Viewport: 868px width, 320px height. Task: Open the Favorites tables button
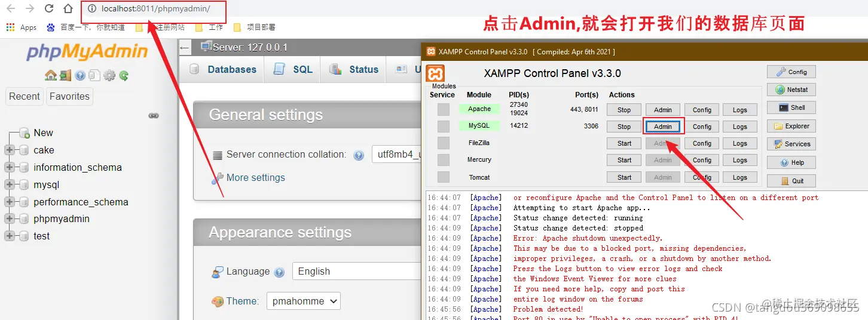click(x=69, y=96)
